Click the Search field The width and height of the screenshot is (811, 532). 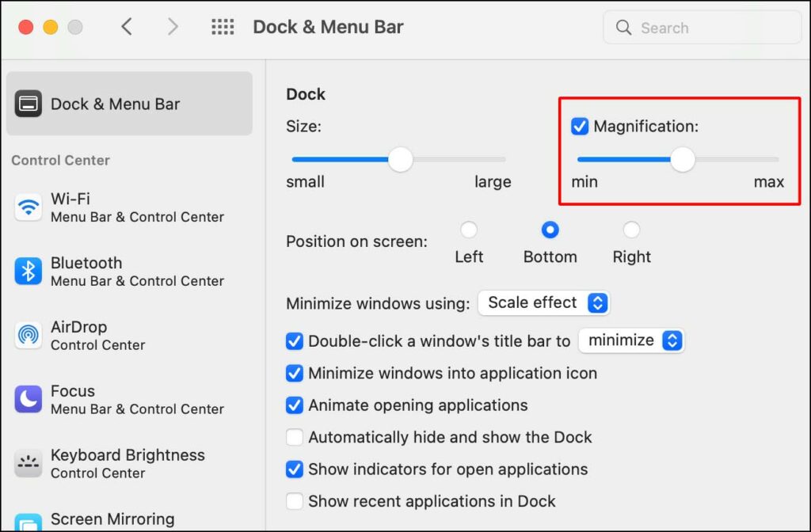[702, 28]
